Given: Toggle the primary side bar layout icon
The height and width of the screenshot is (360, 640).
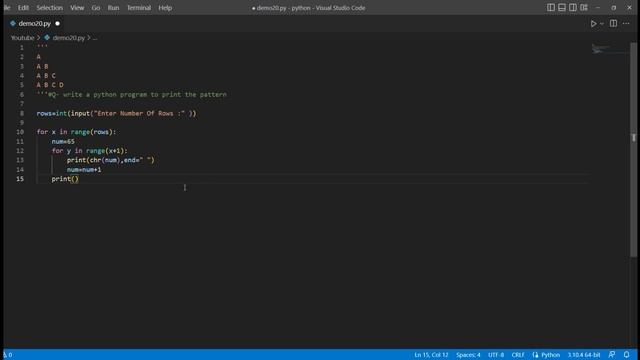Looking at the screenshot, I should click(551, 8).
